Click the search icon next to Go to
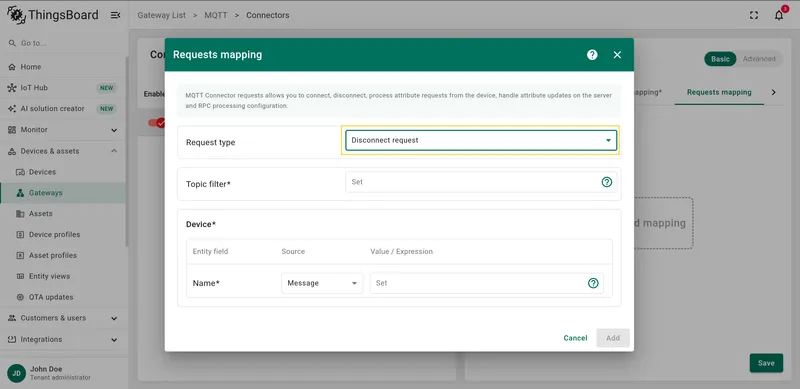Screen dimensions: 800x389 click(x=12, y=43)
